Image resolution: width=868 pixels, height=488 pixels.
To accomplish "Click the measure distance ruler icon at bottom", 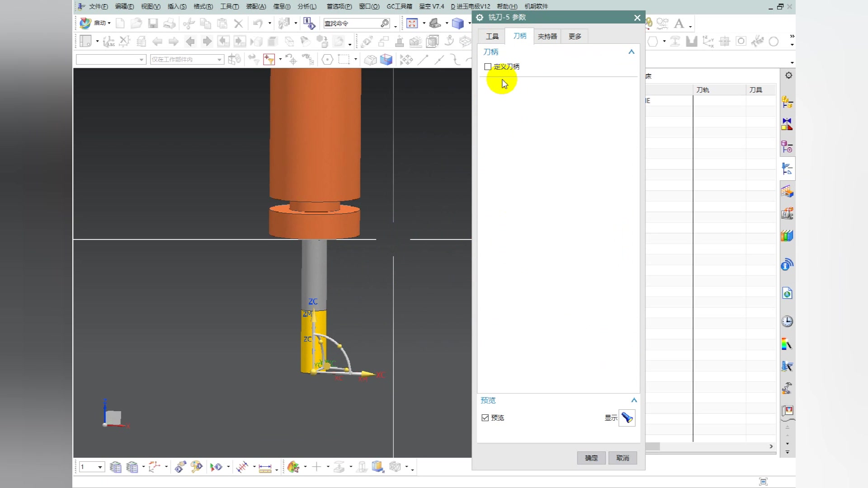I will click(265, 467).
